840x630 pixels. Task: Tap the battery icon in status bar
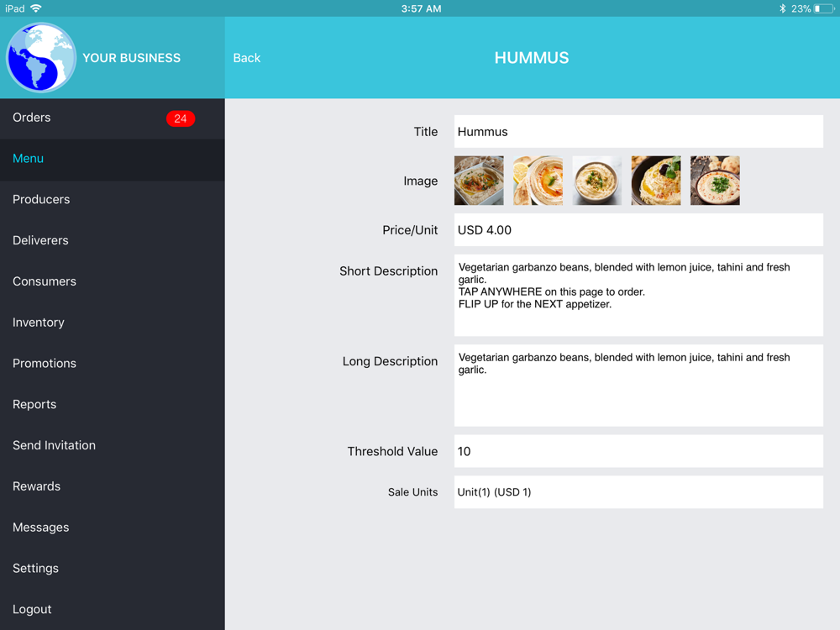pos(824,8)
